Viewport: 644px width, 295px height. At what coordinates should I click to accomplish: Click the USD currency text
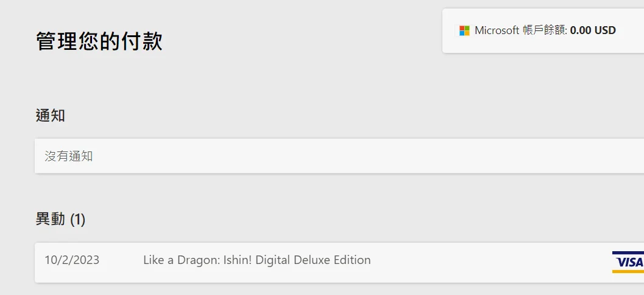click(604, 30)
